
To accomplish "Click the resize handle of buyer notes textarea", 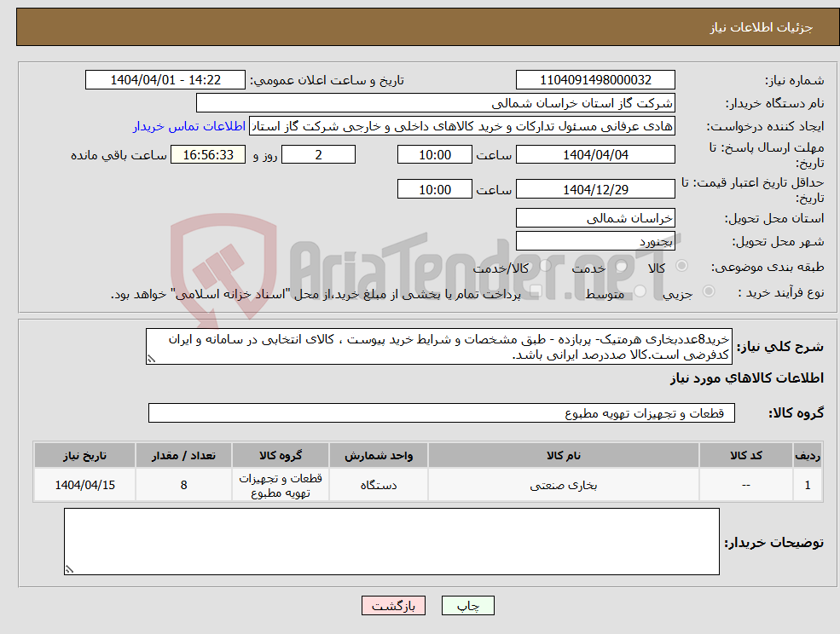I will tap(69, 570).
